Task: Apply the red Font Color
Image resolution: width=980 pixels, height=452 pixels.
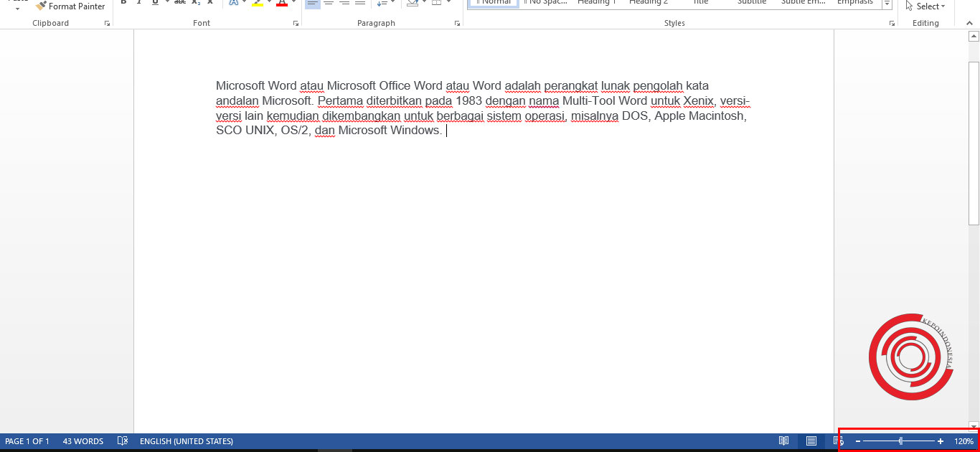Action: click(x=282, y=3)
